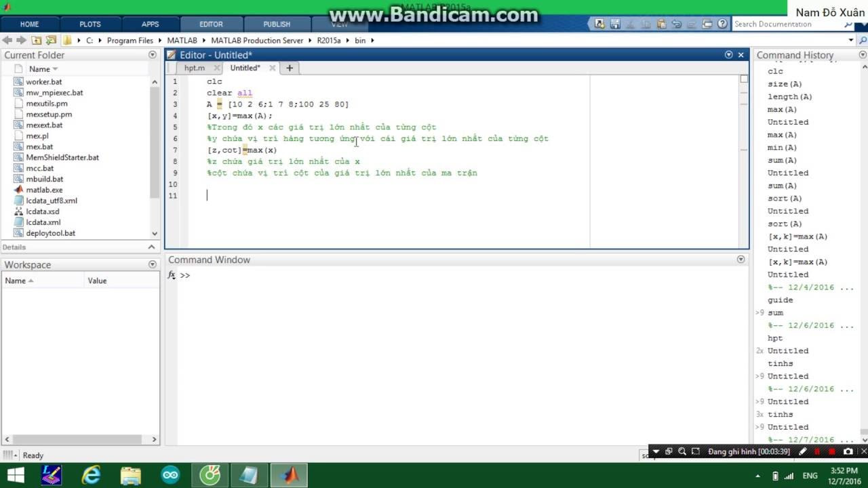Click the Name column header in Workspace
868x488 pixels.
[x=43, y=281]
